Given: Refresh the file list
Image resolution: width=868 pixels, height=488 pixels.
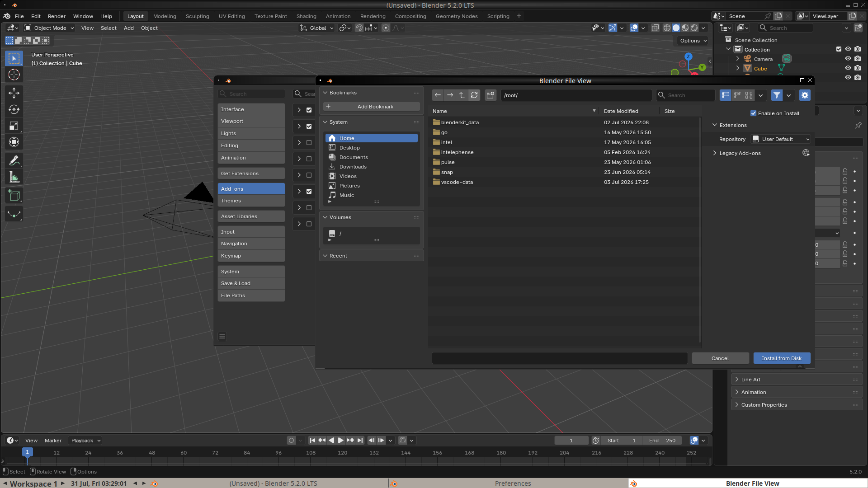Looking at the screenshot, I should [x=474, y=95].
